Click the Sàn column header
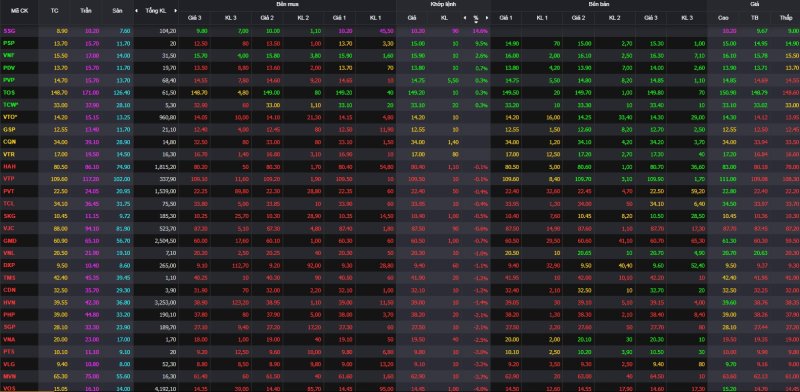Image resolution: width=800 pixels, height=392 pixels. 117,11
